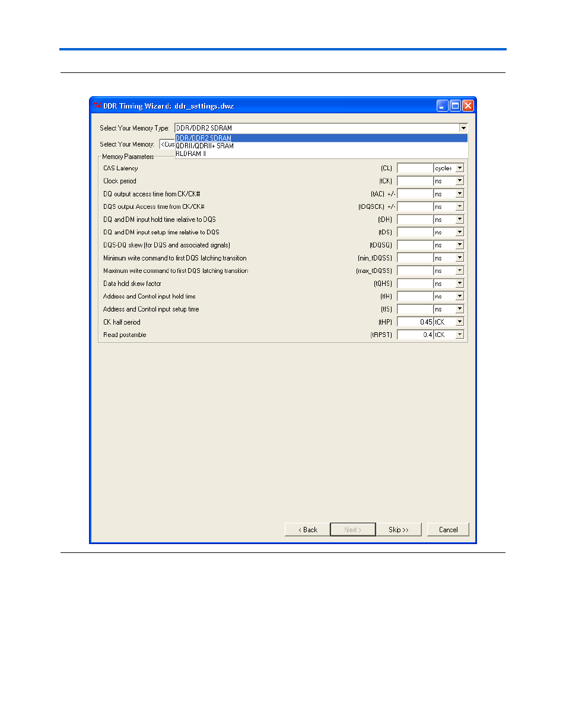Open the CAS Latency cycles unit dropdown
The width and height of the screenshot is (566, 728).
click(x=459, y=169)
